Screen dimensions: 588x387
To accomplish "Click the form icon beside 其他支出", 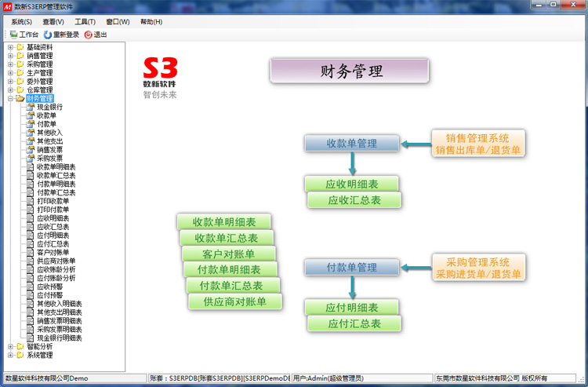I will (x=31, y=141).
